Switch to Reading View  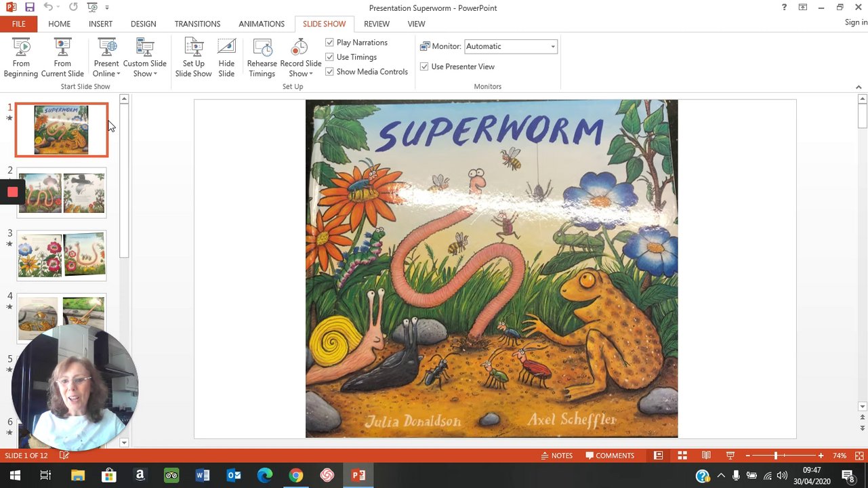[706, 455]
